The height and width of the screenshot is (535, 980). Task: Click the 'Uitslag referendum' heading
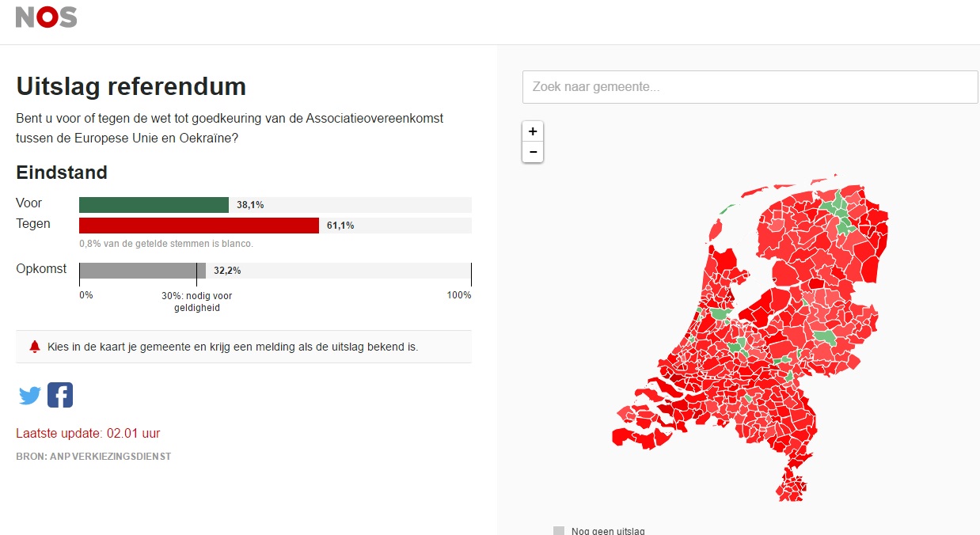131,86
